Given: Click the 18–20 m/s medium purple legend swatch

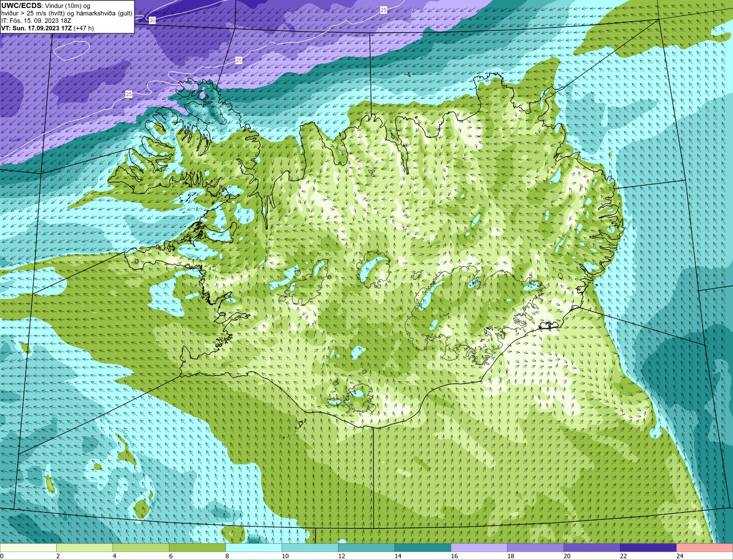Looking at the screenshot, I should [x=535, y=548].
